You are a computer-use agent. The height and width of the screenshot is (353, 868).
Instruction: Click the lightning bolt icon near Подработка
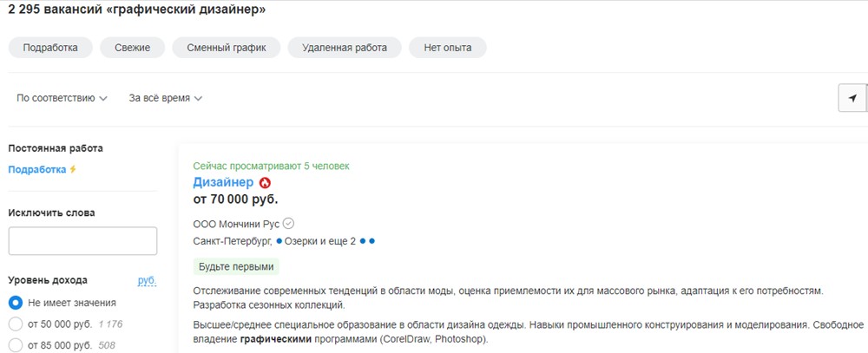pyautogui.click(x=73, y=169)
